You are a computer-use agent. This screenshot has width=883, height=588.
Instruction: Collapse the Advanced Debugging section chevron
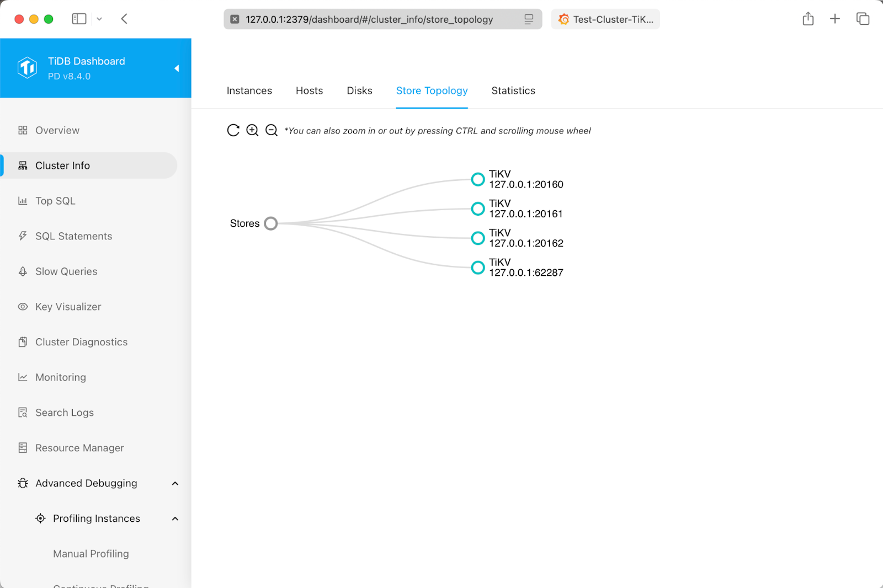click(x=175, y=483)
